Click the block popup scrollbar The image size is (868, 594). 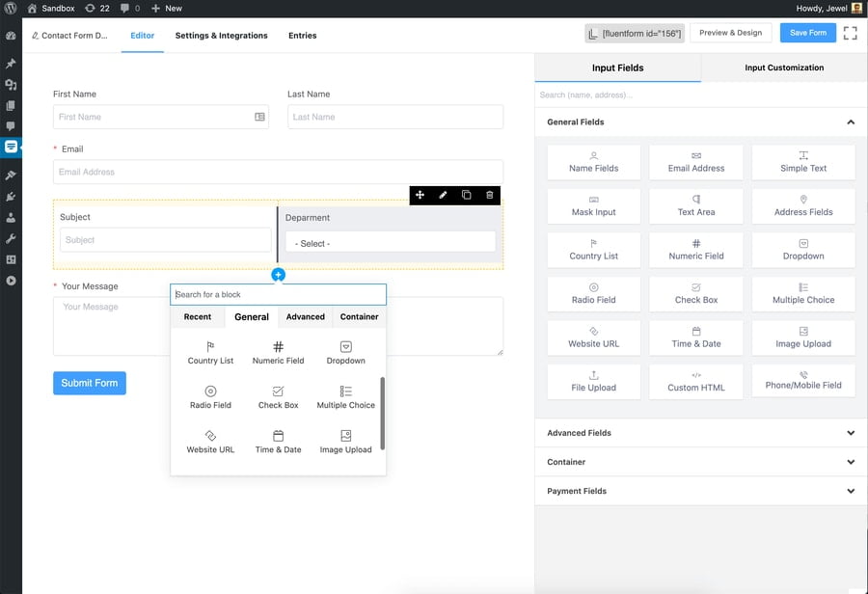point(383,413)
